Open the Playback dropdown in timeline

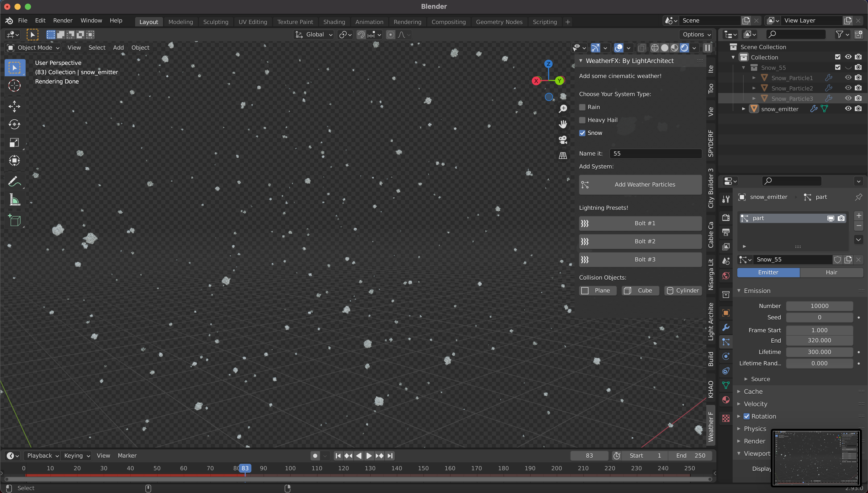coord(43,456)
